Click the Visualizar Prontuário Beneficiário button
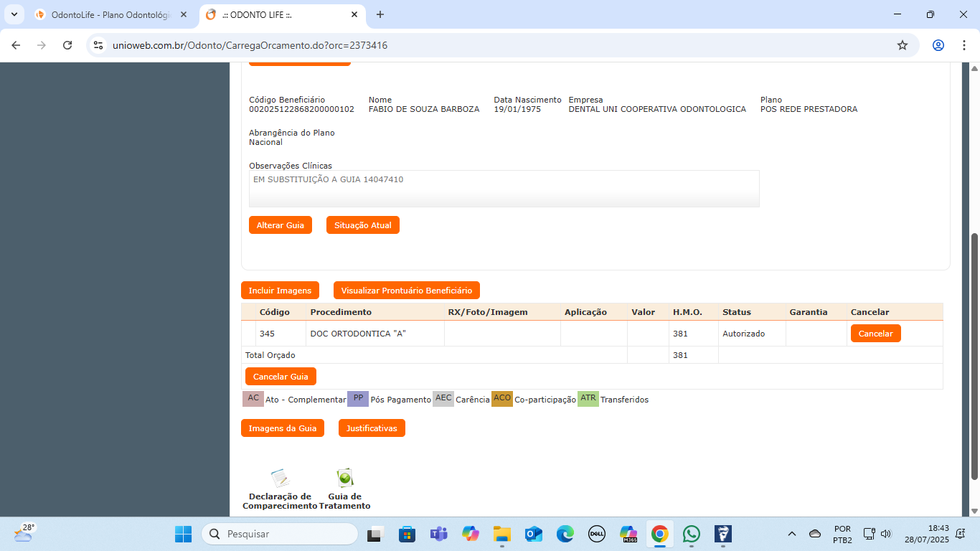 (406, 291)
